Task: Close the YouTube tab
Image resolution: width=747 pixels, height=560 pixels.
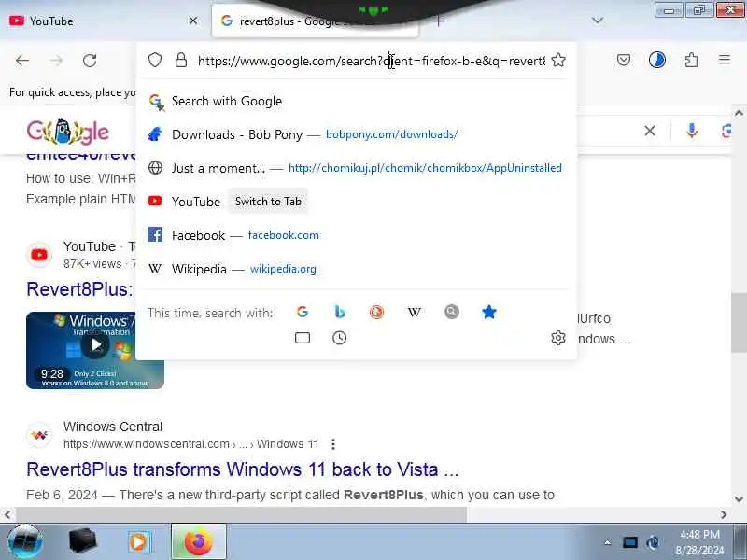Action: (x=193, y=21)
